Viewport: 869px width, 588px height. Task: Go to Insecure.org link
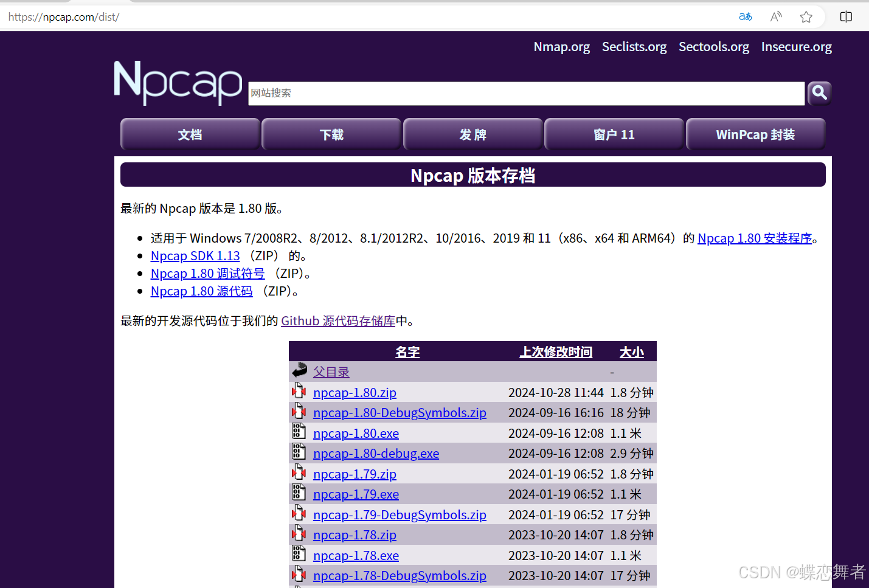(797, 47)
